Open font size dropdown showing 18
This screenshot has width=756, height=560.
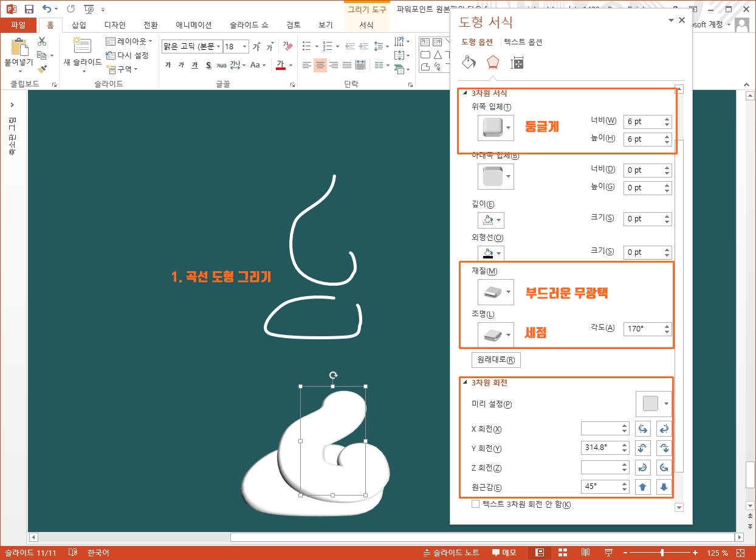[x=245, y=47]
